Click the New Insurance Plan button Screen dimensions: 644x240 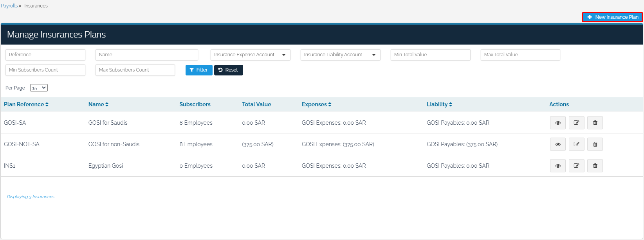click(612, 17)
